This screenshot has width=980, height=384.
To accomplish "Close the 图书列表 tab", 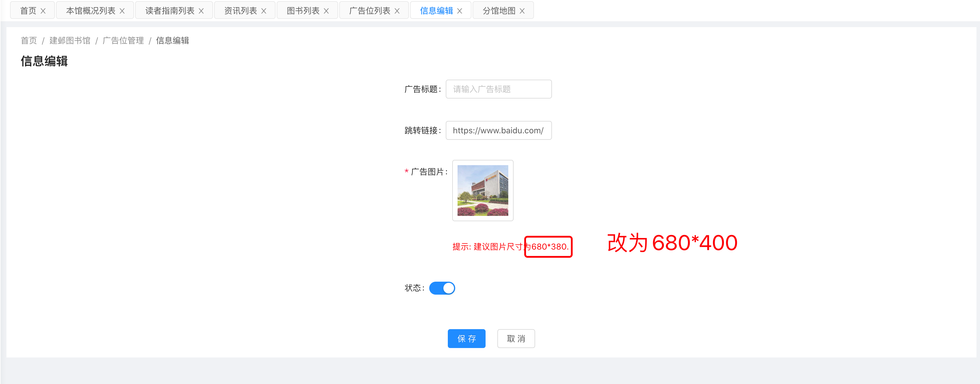I will (326, 11).
